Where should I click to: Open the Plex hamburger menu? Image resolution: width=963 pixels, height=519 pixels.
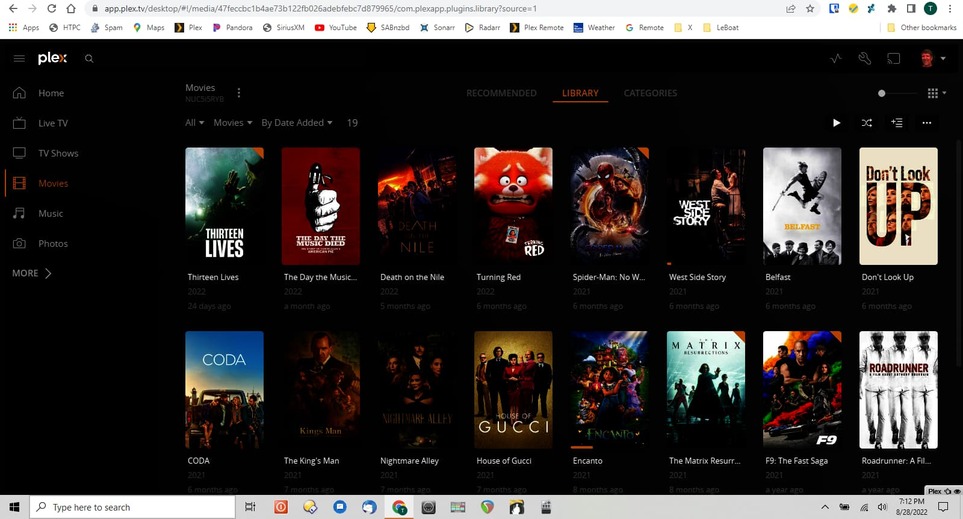pos(19,58)
